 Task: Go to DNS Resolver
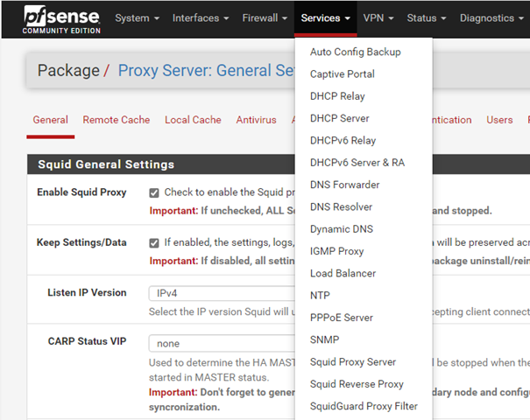pos(341,207)
